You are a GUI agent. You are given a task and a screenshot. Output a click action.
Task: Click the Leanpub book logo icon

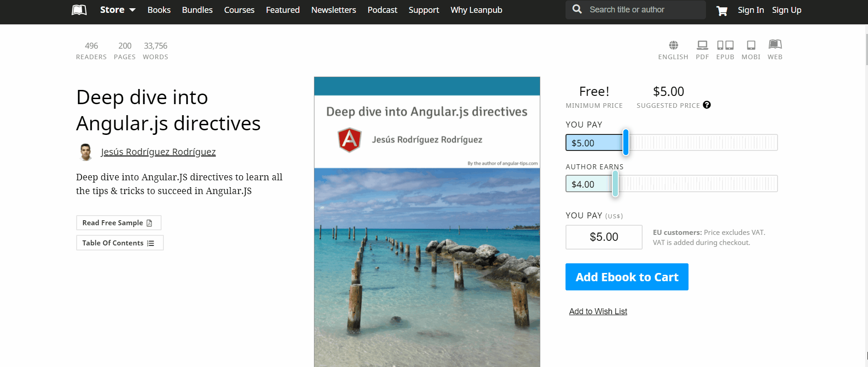pyautogui.click(x=79, y=10)
